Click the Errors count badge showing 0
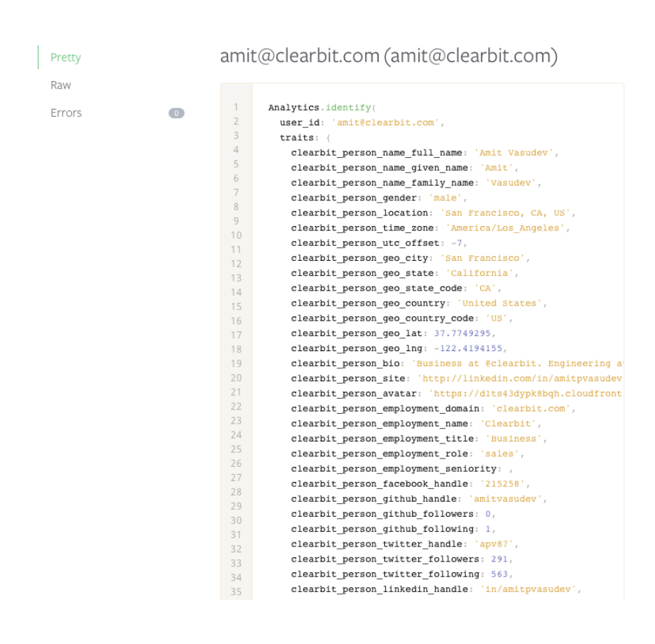 [x=176, y=112]
